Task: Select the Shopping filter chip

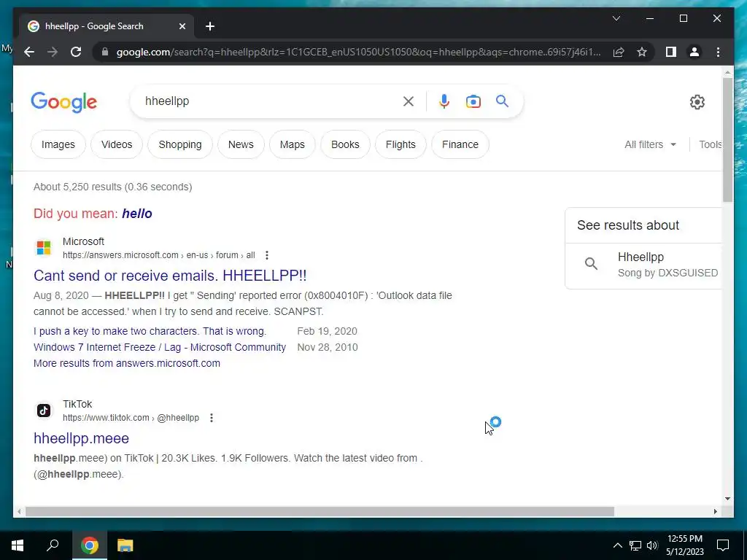Action: point(180,144)
